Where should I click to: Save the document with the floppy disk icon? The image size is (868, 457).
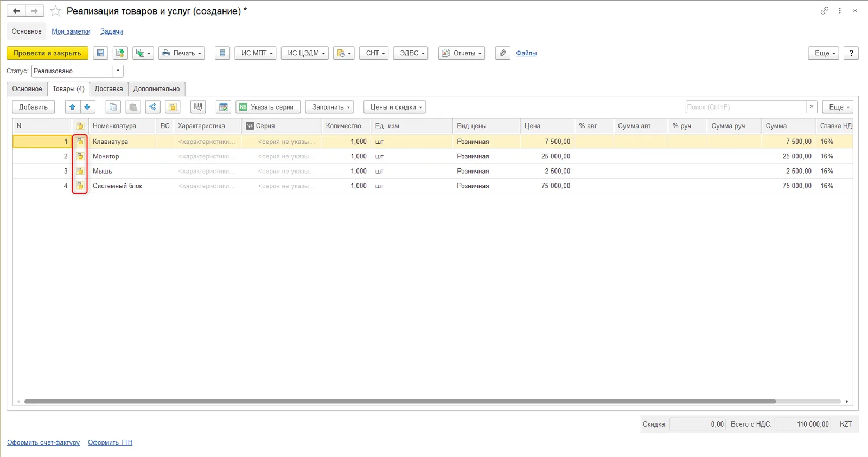pyautogui.click(x=100, y=53)
